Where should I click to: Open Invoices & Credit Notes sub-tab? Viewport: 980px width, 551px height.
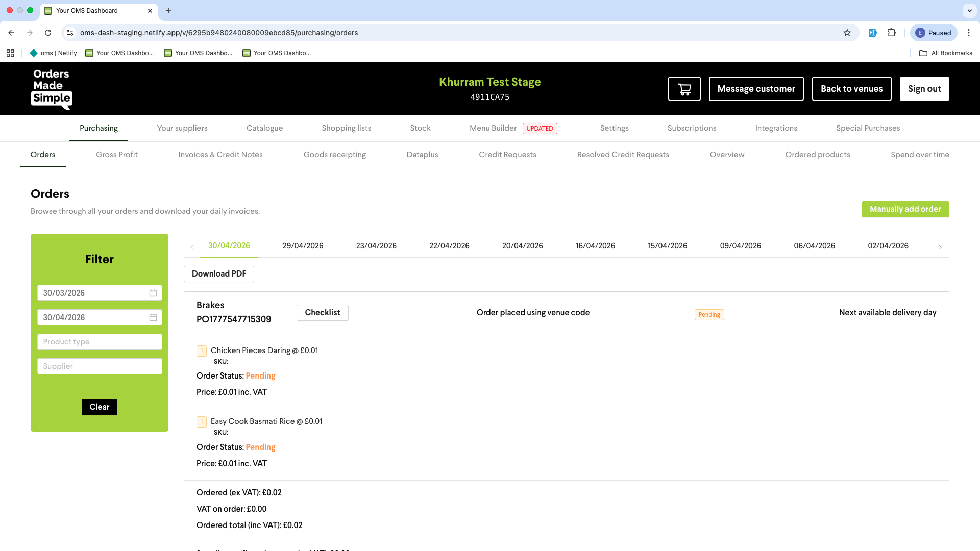(220, 155)
